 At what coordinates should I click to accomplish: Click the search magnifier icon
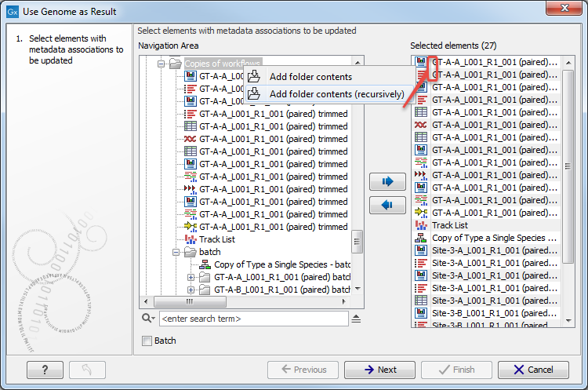pyautogui.click(x=147, y=319)
